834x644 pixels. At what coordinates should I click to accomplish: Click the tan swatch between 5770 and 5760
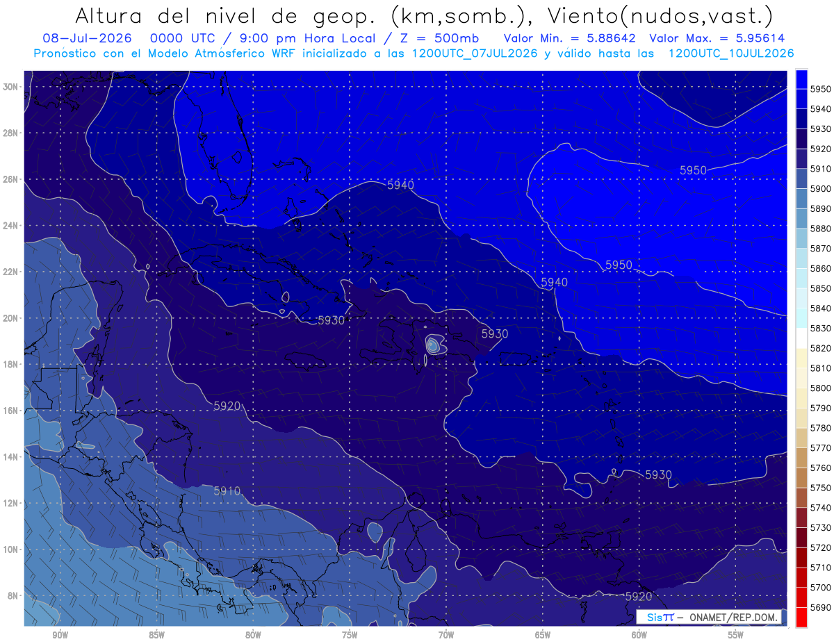[x=801, y=458]
